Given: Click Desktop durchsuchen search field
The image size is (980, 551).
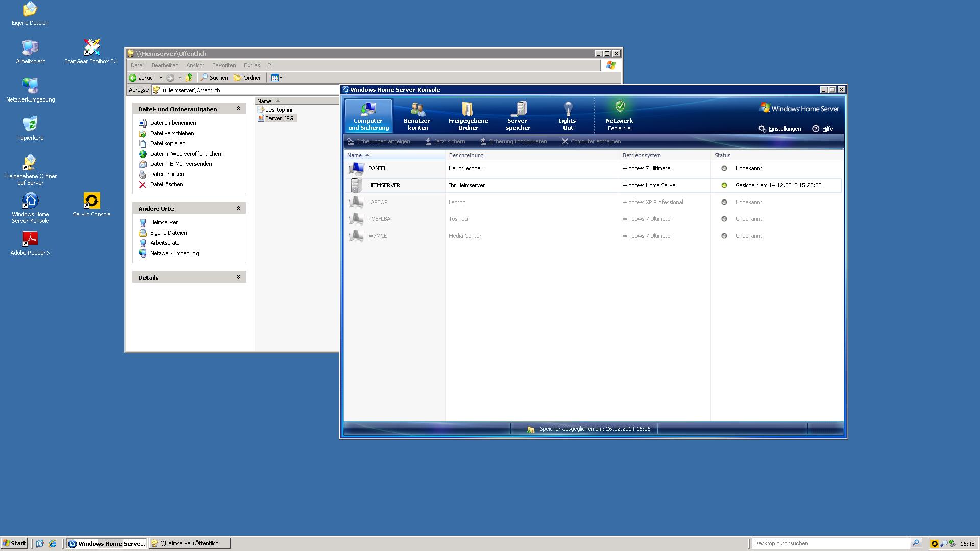Looking at the screenshot, I should point(830,543).
